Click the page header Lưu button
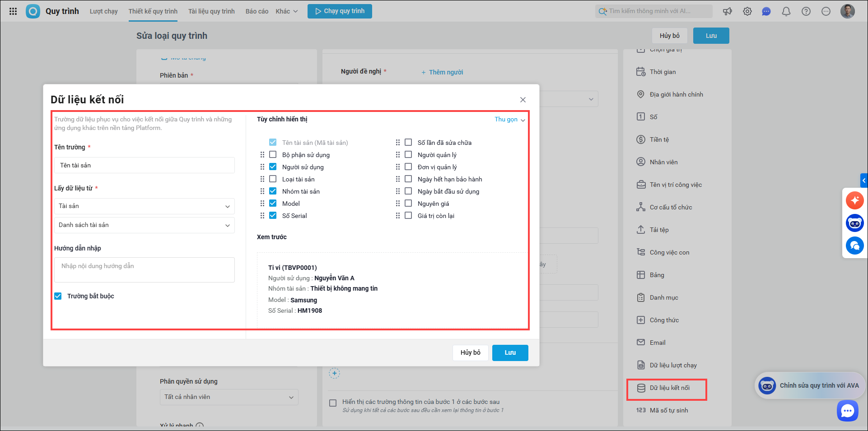868x431 pixels. pos(711,36)
